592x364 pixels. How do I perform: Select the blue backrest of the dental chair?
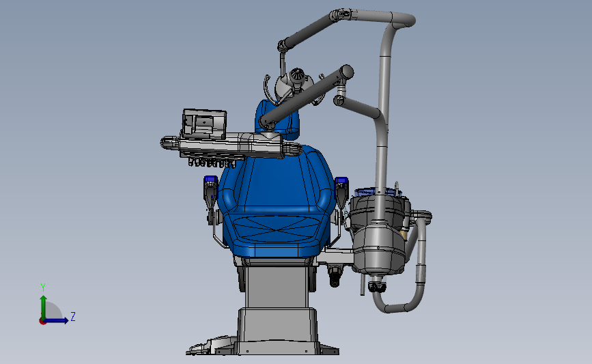tap(276, 181)
